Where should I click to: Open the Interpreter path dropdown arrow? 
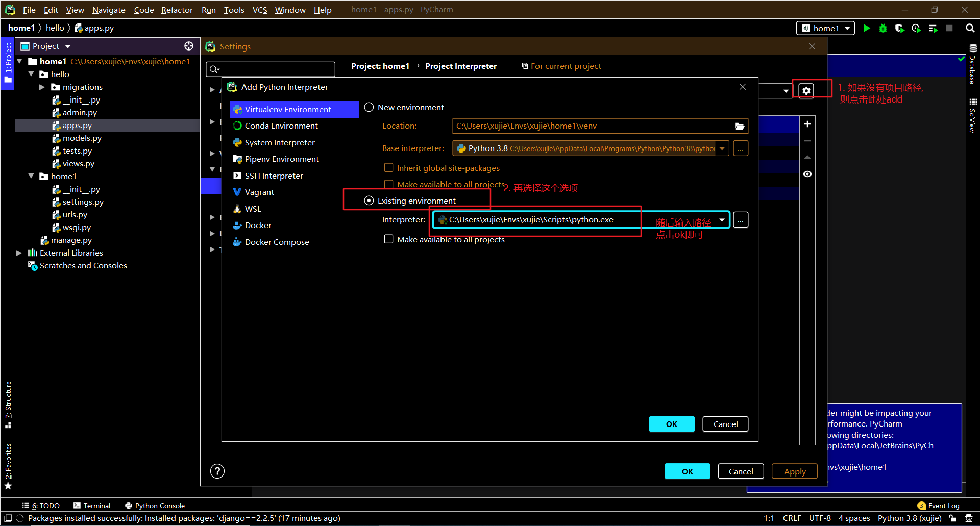[722, 220]
